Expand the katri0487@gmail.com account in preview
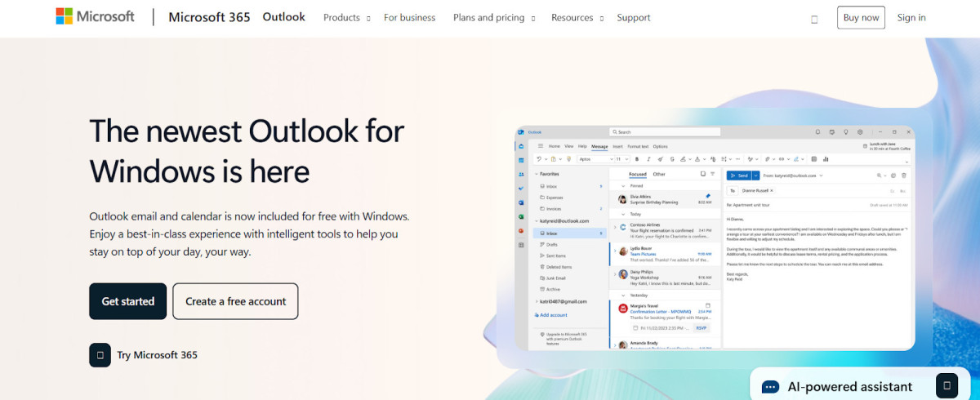 coord(537,301)
